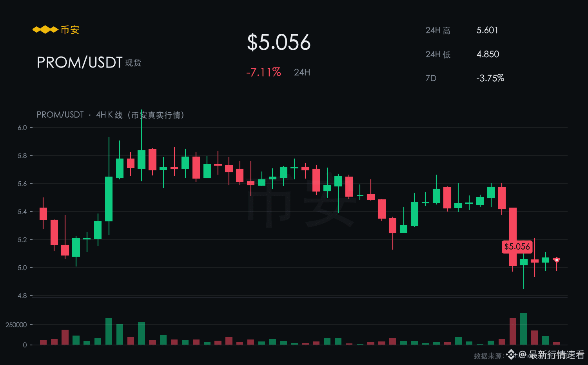Click the 数据来源 data source text
This screenshot has height=365, width=588.
tap(488, 356)
